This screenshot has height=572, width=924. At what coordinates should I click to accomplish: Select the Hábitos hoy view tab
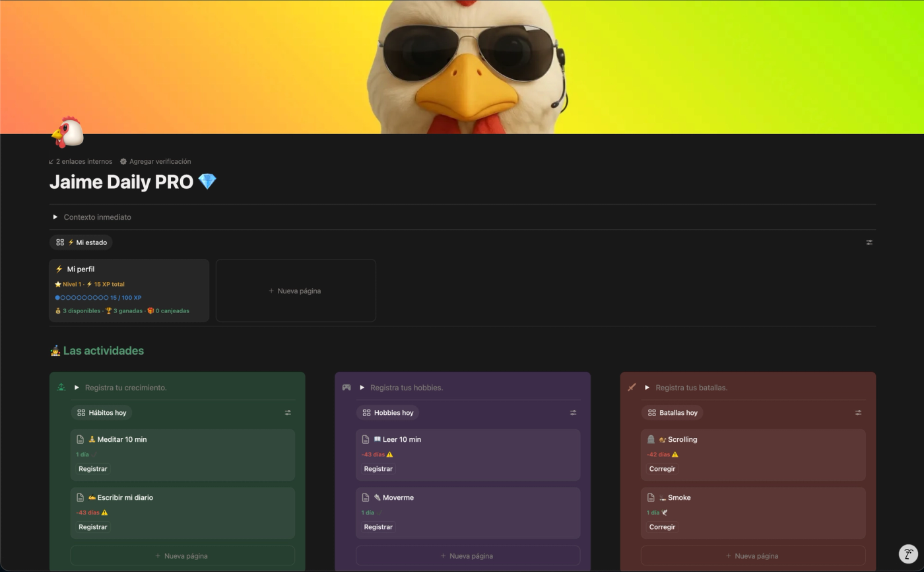click(x=101, y=413)
